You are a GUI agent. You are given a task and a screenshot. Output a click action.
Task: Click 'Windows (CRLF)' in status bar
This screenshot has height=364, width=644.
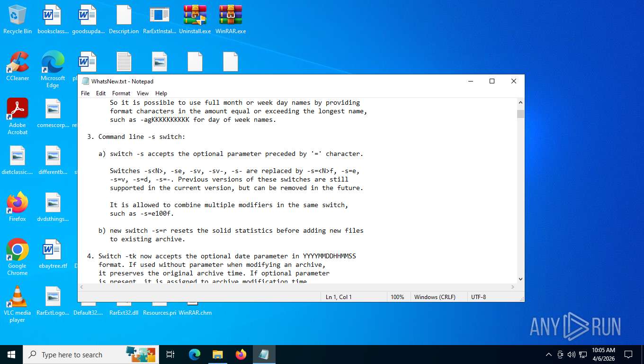pyautogui.click(x=435, y=297)
